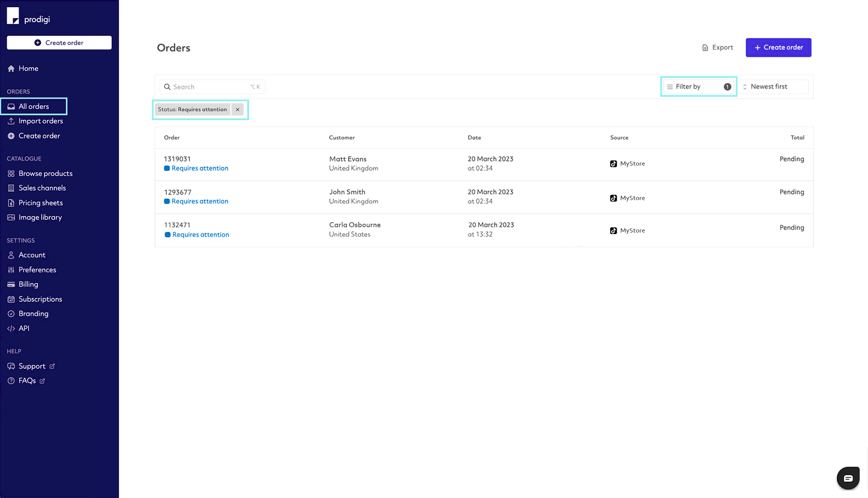
Task: Open Carla Osbourne's order row
Action: pos(354,230)
